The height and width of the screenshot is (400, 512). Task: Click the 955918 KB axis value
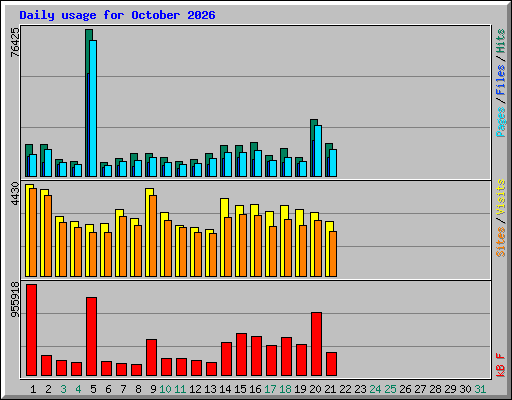pos(15,299)
